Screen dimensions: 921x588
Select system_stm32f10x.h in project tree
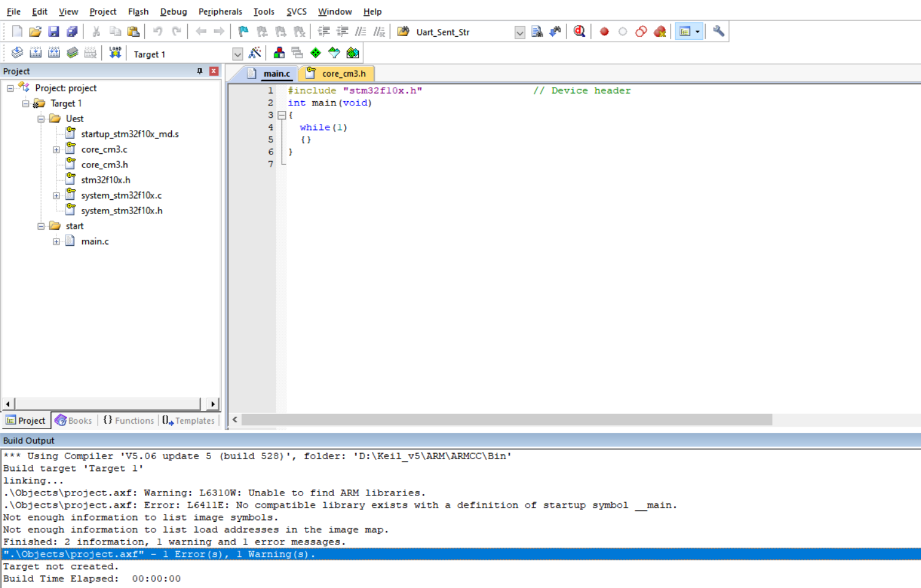121,211
